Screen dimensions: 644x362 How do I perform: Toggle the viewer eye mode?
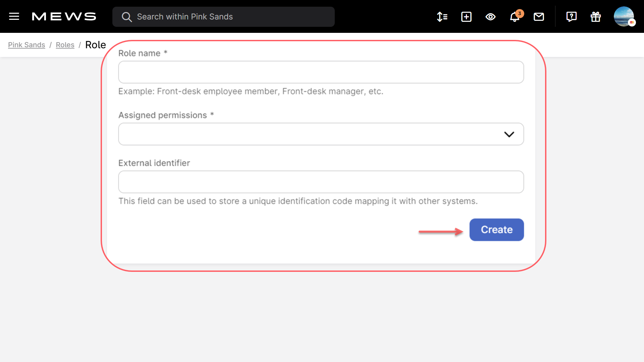pyautogui.click(x=490, y=17)
